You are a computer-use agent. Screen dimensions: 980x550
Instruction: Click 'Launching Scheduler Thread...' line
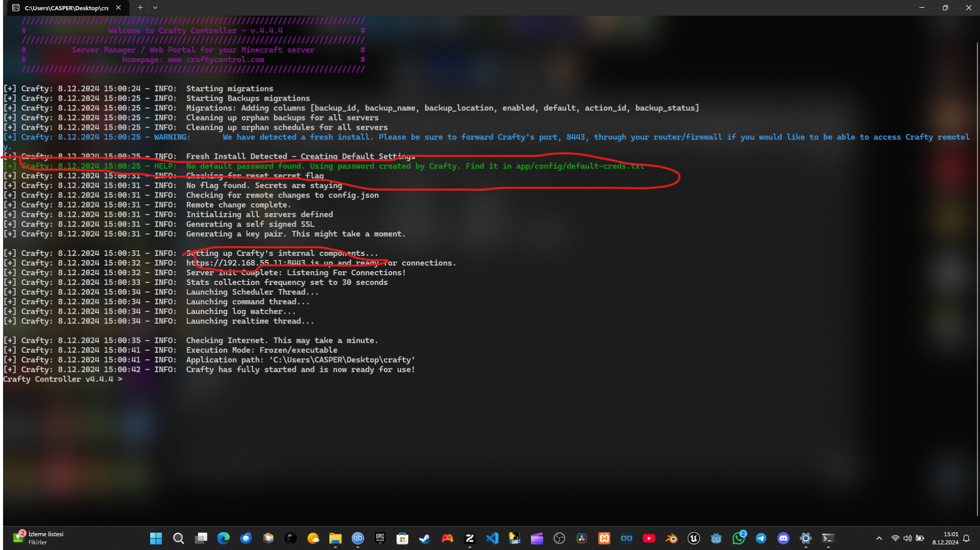pyautogui.click(x=252, y=292)
